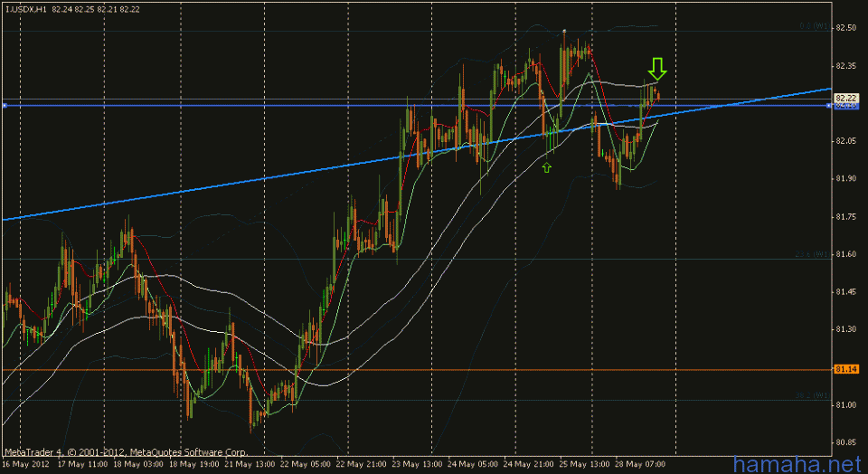Select the right end handle of the blue horizontal line
Screen dimensions: 868x474
pyautogui.click(x=830, y=106)
